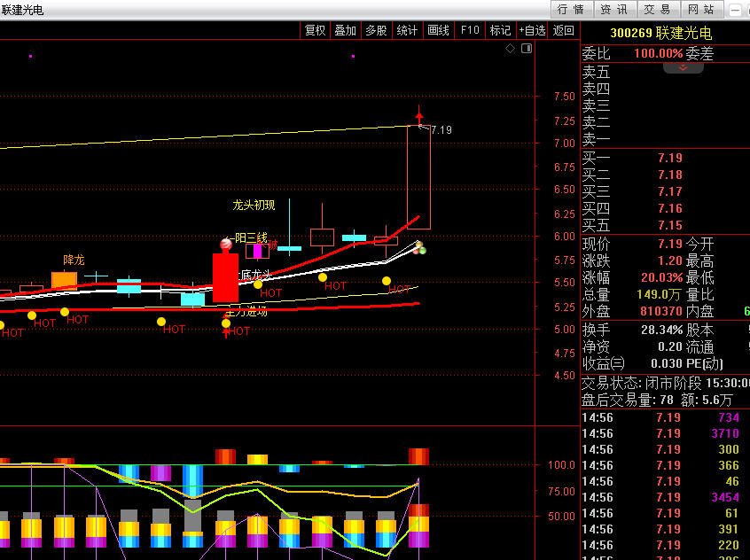Add stock via +自选 button
This screenshot has height=560, width=750.
[x=532, y=30]
